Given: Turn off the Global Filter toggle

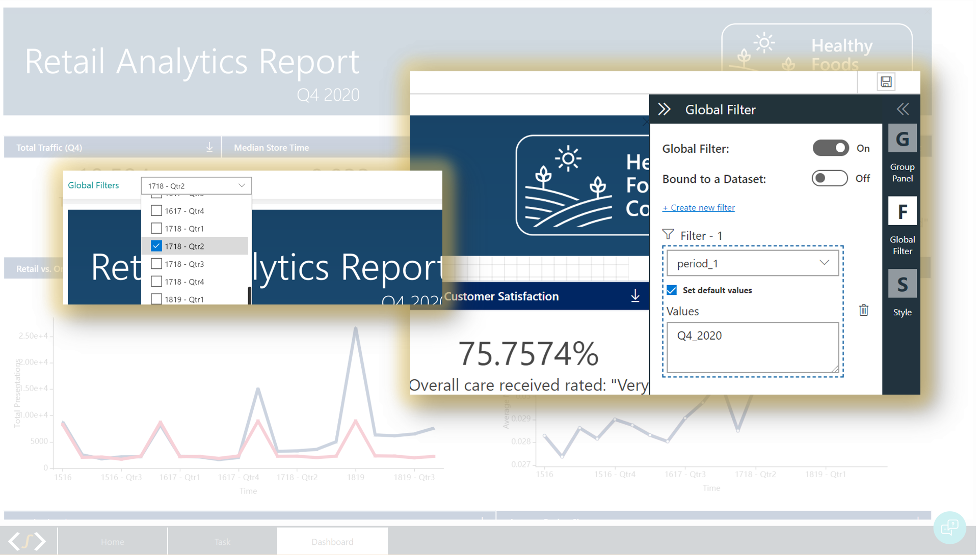Looking at the screenshot, I should tap(830, 148).
